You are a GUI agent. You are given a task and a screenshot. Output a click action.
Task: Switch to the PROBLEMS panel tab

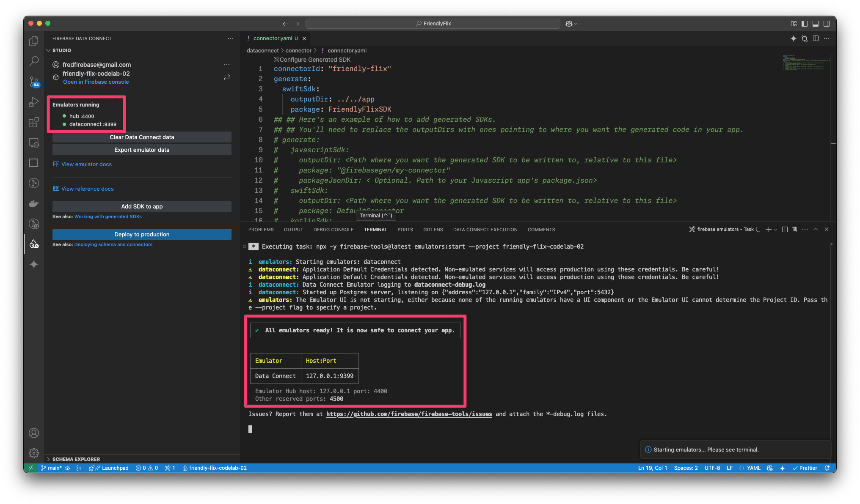(261, 230)
